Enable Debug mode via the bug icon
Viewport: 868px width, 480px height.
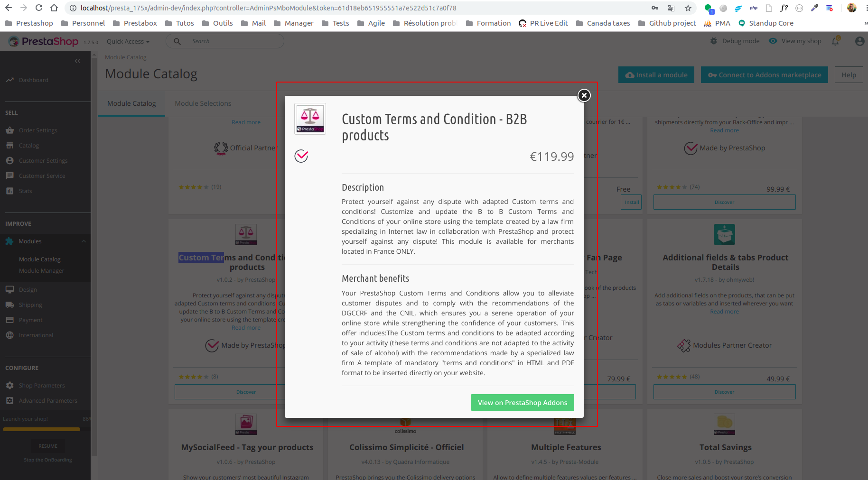[x=713, y=41]
